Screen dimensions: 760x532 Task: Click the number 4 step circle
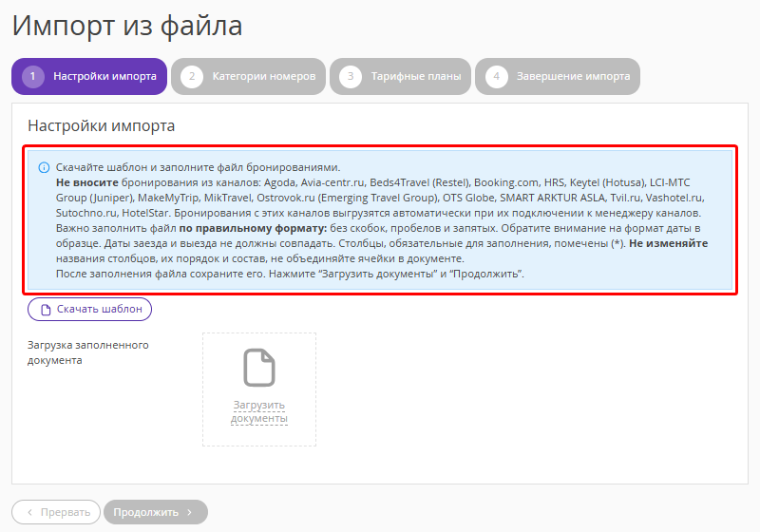pos(496,77)
